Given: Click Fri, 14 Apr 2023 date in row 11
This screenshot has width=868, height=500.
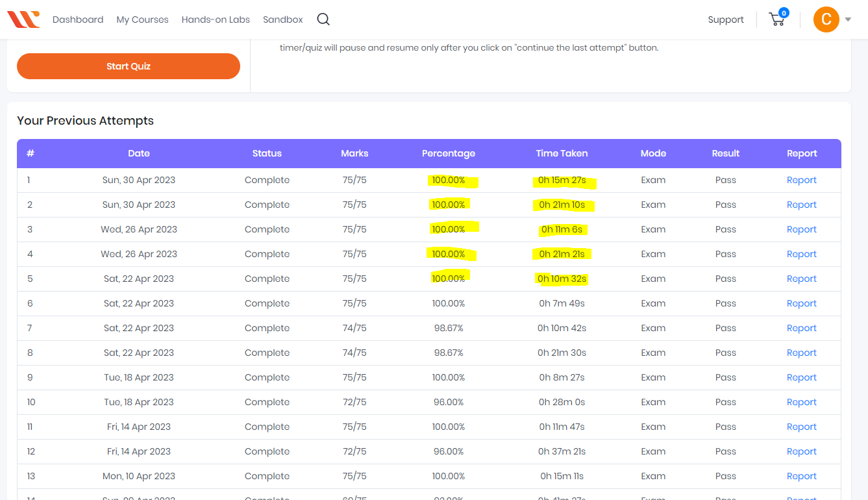Looking at the screenshot, I should tap(139, 427).
